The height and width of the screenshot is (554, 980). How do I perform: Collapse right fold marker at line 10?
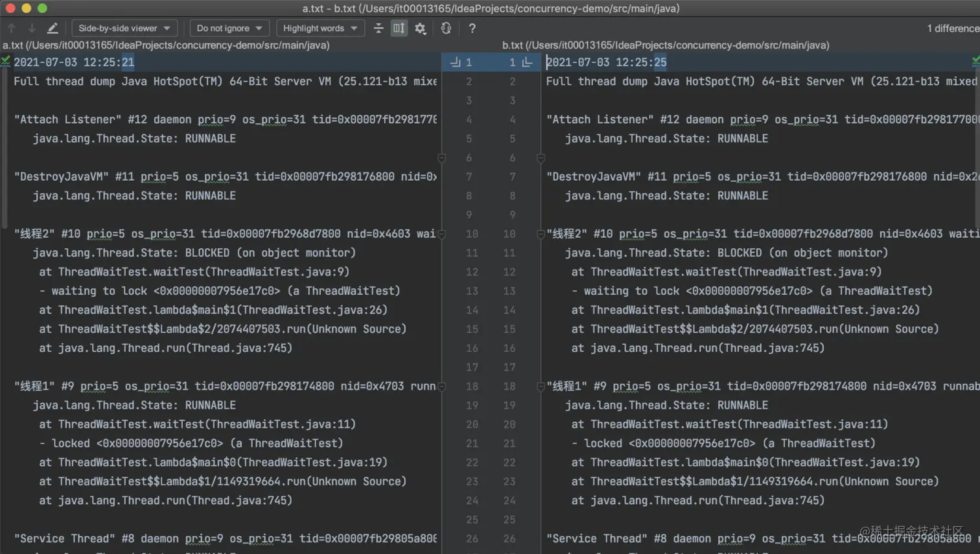click(x=541, y=234)
